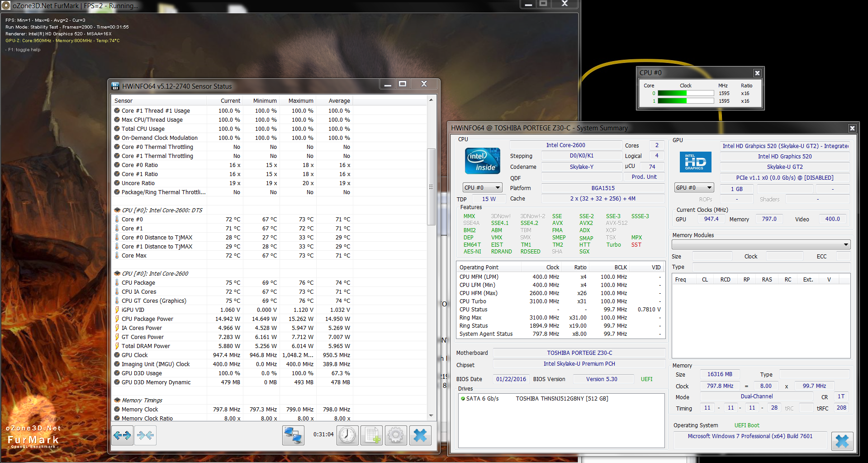This screenshot has width=868, height=463.
Task: Click the Intel Core-2600 CPU name field
Action: click(x=566, y=145)
